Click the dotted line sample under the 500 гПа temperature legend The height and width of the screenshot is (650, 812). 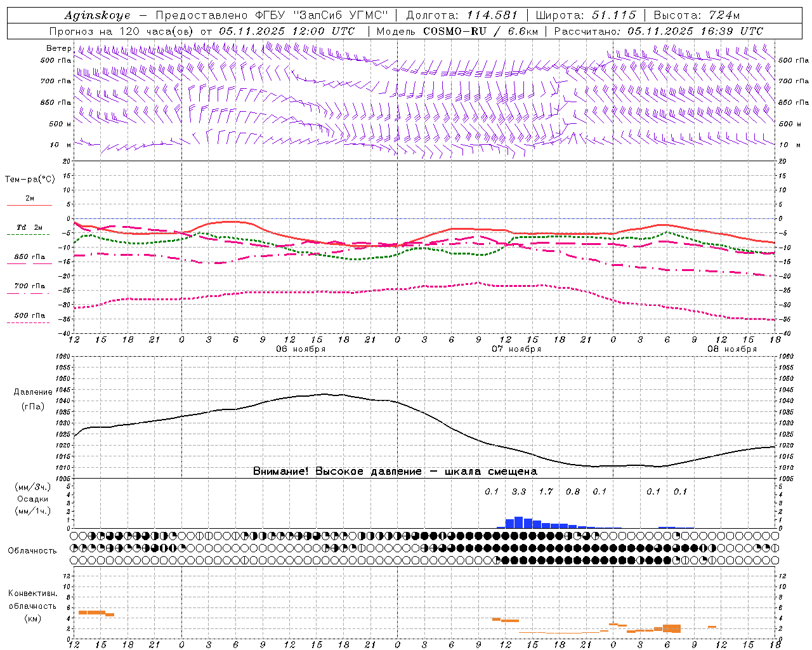coord(29,322)
